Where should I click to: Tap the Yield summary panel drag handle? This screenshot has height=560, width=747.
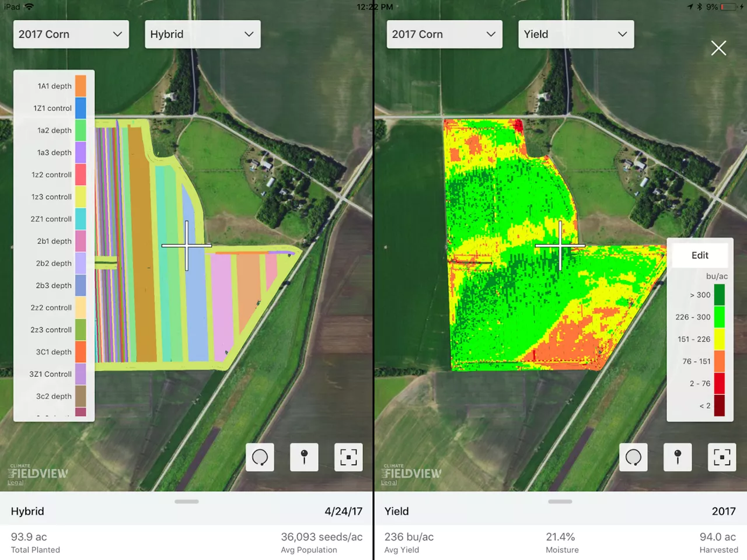[x=560, y=501]
